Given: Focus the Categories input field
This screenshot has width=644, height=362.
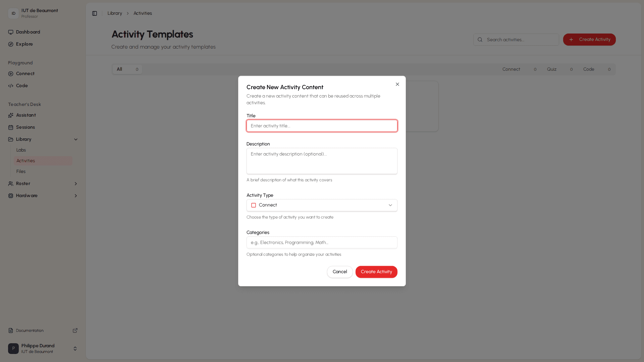Looking at the screenshot, I should tap(322, 243).
